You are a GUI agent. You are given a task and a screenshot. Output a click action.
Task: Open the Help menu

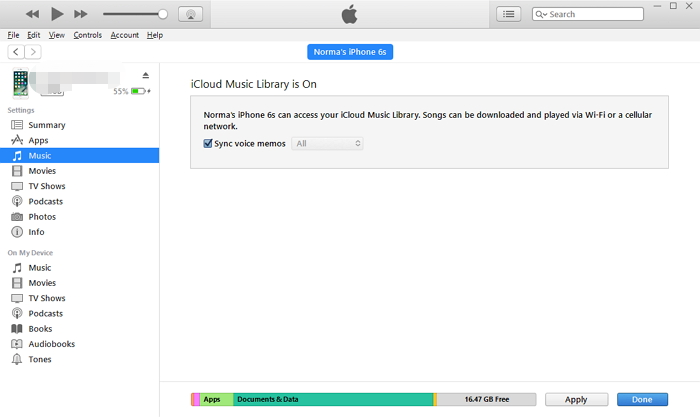pos(155,35)
